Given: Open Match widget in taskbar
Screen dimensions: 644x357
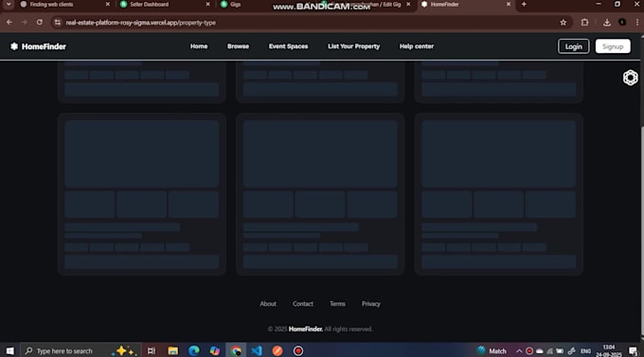Looking at the screenshot, I should 492,350.
